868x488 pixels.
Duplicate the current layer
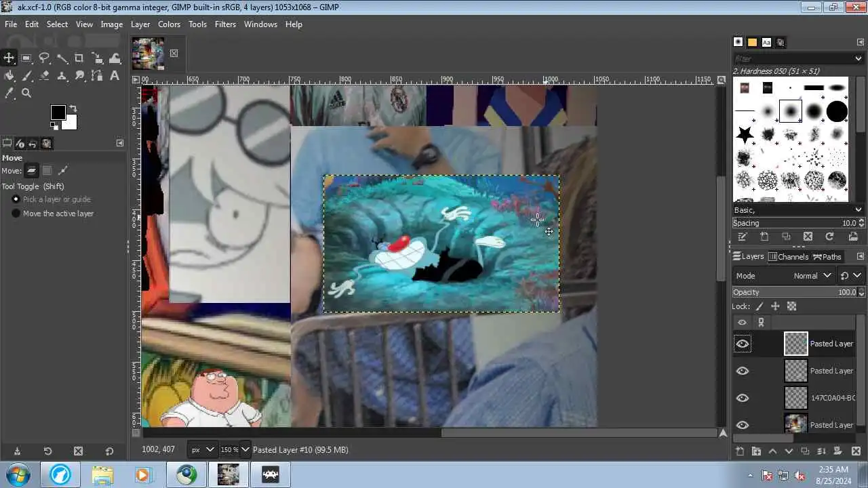(x=805, y=451)
